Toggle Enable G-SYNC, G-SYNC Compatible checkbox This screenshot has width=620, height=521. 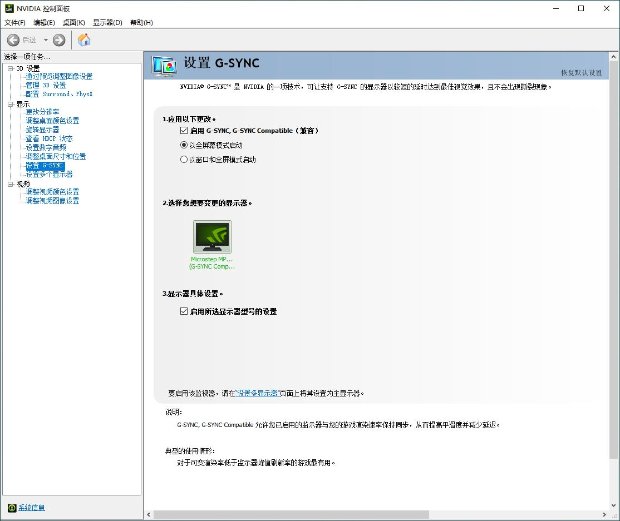pyautogui.click(x=183, y=130)
